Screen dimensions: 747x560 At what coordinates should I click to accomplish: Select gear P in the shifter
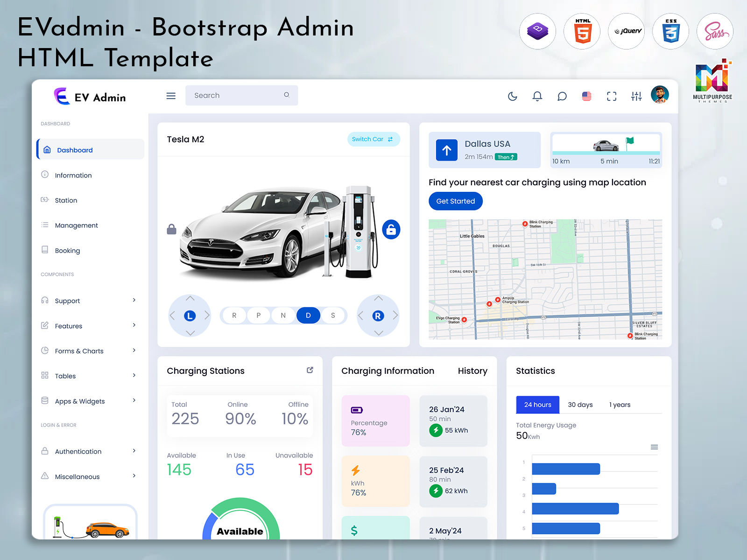click(258, 315)
